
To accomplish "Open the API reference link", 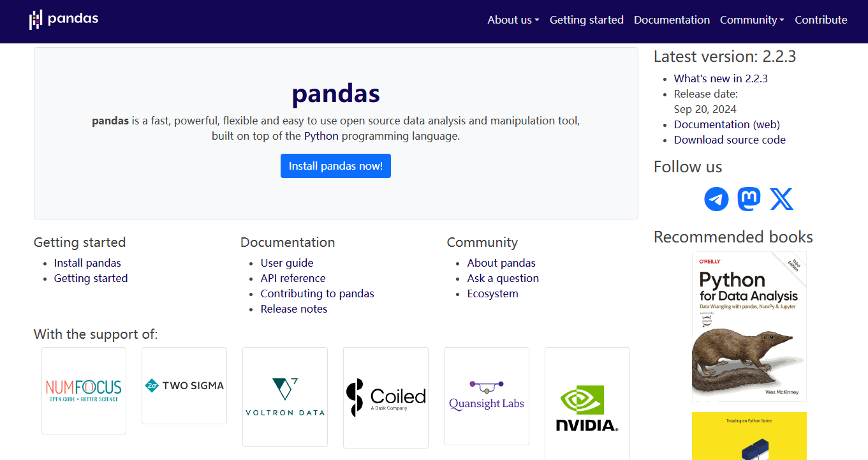I will point(293,278).
